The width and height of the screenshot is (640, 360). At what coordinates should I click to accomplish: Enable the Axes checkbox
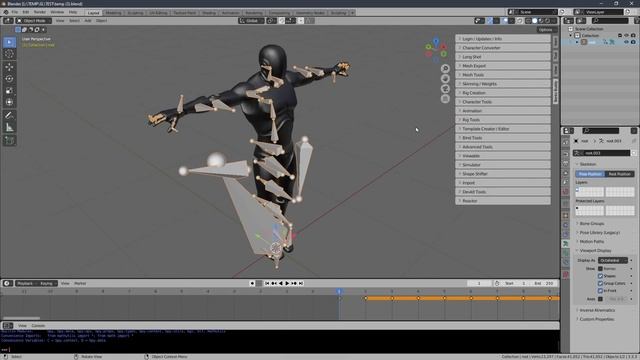click(x=600, y=299)
